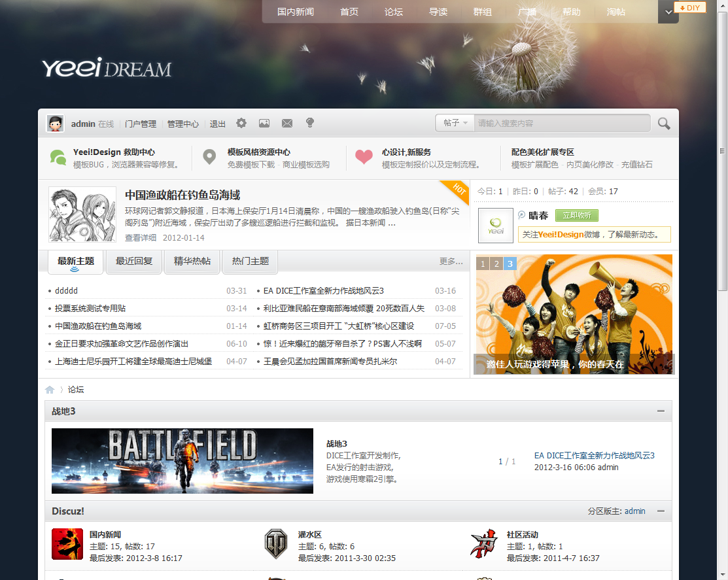Open 群组 in top navigation
Image resolution: width=728 pixels, height=580 pixels.
point(483,12)
